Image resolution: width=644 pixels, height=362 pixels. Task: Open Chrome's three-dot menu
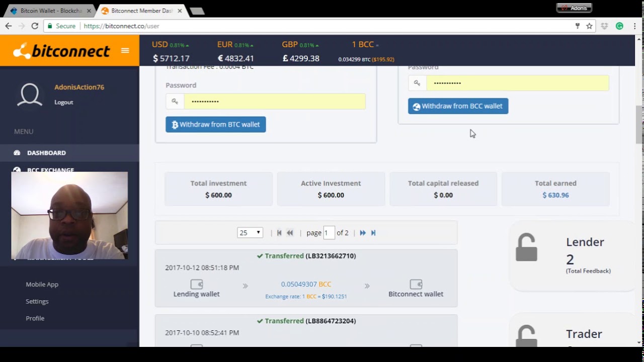[634, 26]
